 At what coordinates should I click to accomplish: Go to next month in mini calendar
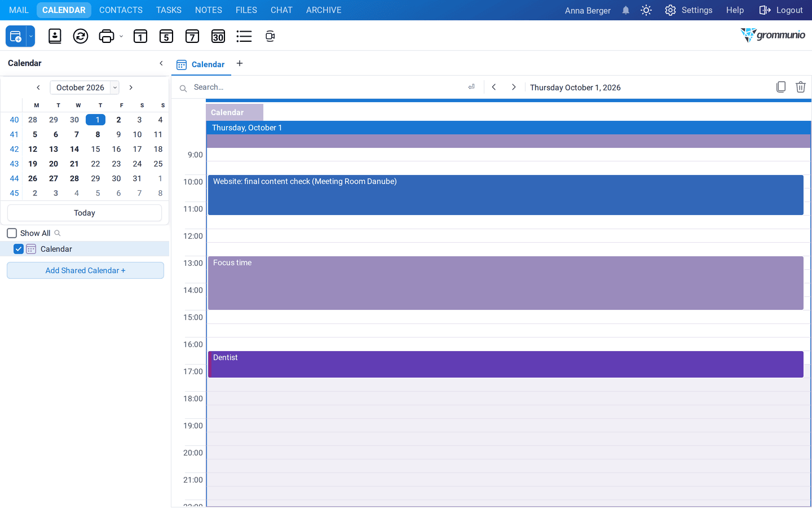coord(131,87)
